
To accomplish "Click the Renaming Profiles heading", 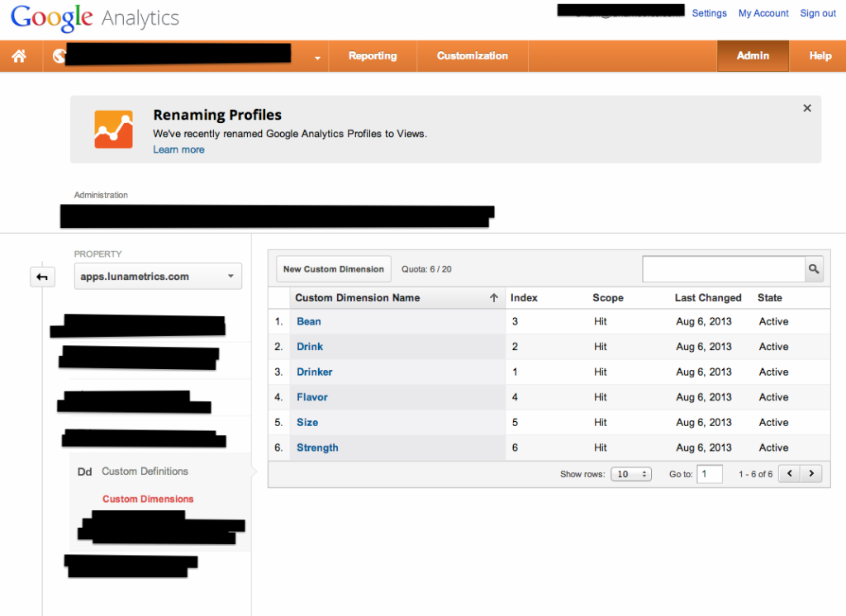I will 217,115.
